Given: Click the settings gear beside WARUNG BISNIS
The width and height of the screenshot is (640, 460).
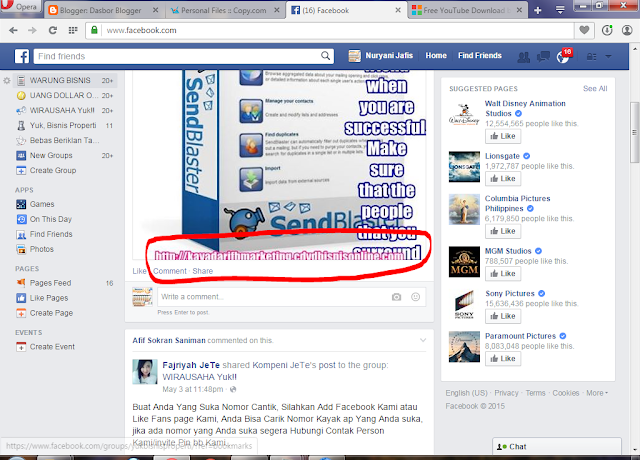Looking at the screenshot, I should [x=7, y=80].
